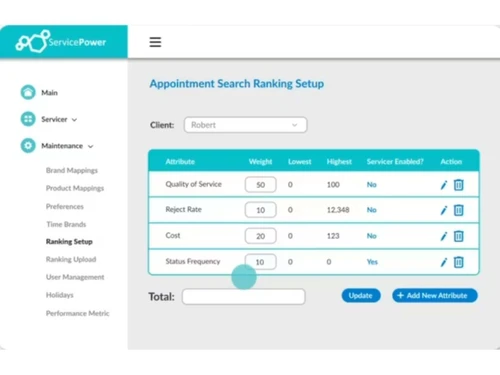Edit the Status Frequency row
This screenshot has width=500, height=375.
point(444,262)
